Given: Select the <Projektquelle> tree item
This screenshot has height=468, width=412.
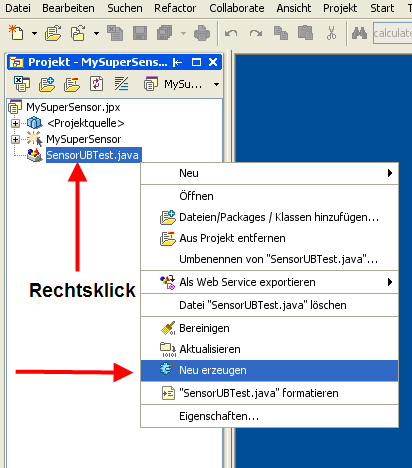Looking at the screenshot, I should (86, 123).
